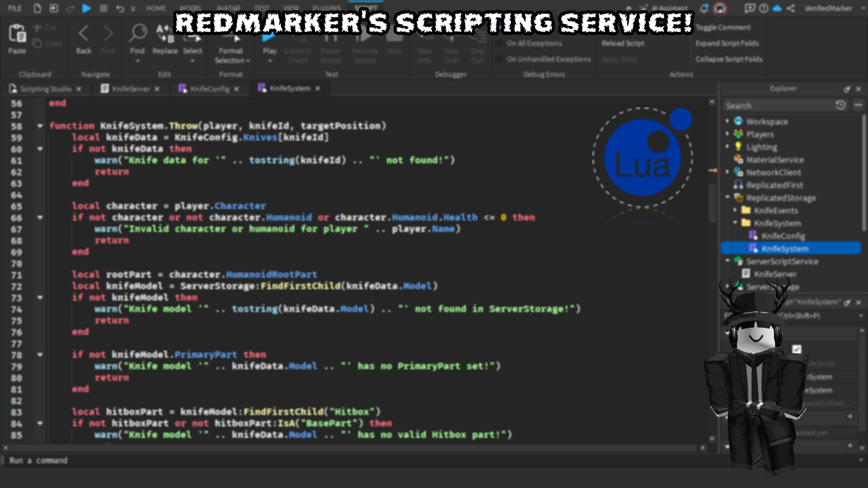868x488 pixels.
Task: Open the notifications bell icon
Action: [704, 8]
